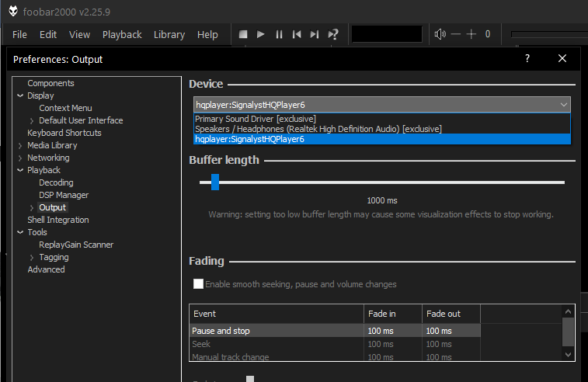The width and height of the screenshot is (588, 382).
Task: Click the seekbar track in the main toolbar
Action: pyautogui.click(x=549, y=34)
